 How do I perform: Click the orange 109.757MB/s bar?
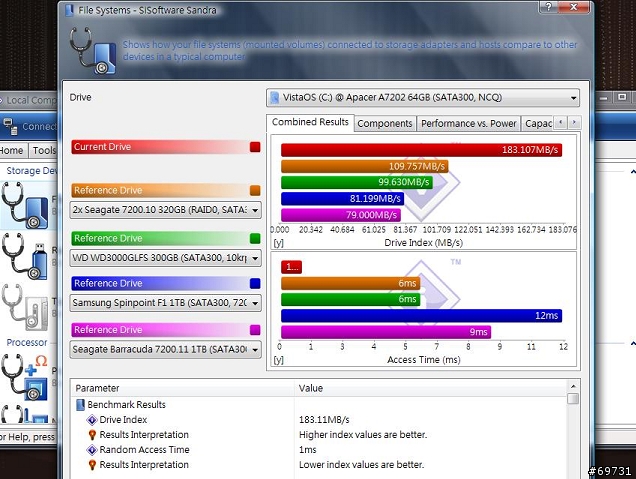coord(364,166)
